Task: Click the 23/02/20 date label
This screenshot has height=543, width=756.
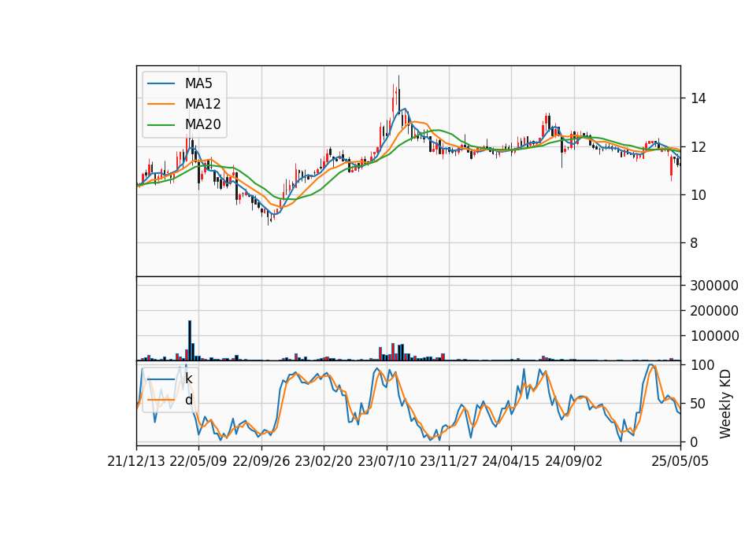Action: (324, 461)
